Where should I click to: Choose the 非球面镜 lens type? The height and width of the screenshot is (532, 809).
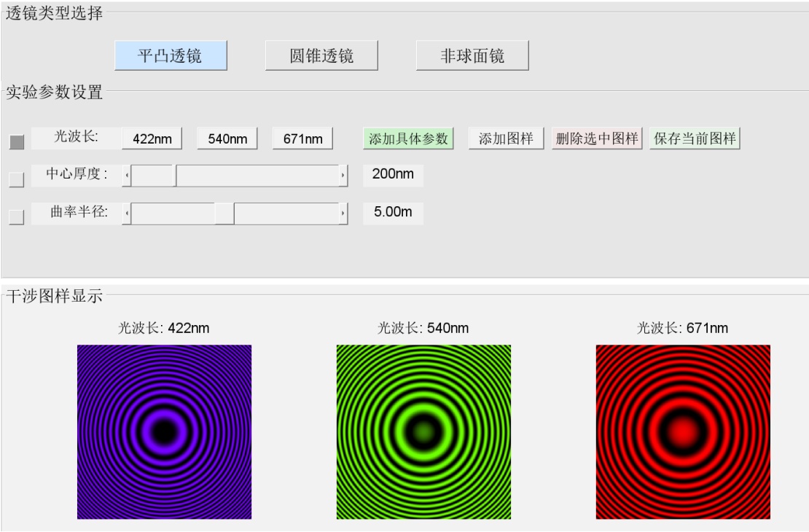[472, 55]
